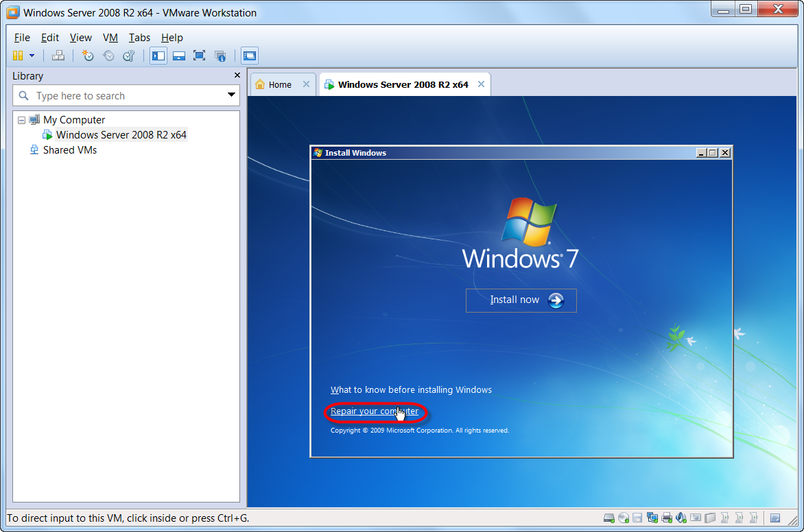Select My Computer in the library
804x532 pixels.
pyautogui.click(x=74, y=120)
